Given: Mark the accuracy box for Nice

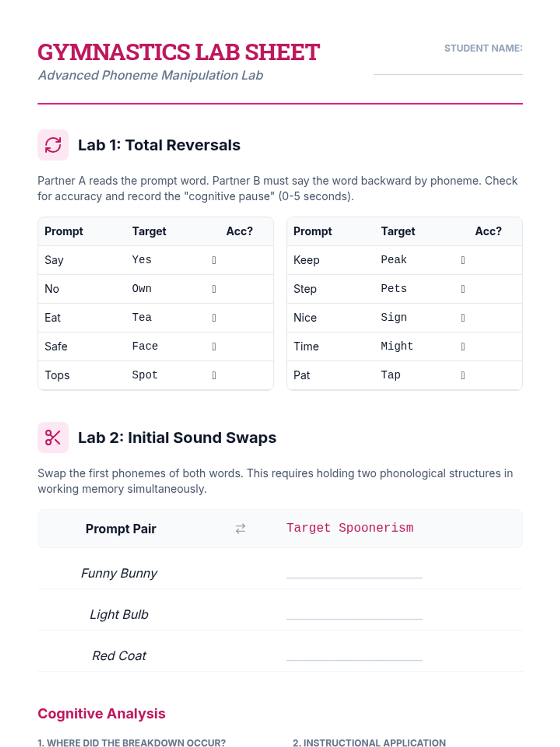Looking at the screenshot, I should [463, 318].
